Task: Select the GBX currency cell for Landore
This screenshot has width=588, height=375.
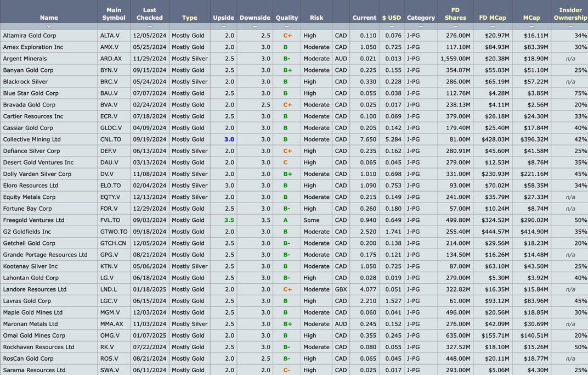Action: click(341, 290)
